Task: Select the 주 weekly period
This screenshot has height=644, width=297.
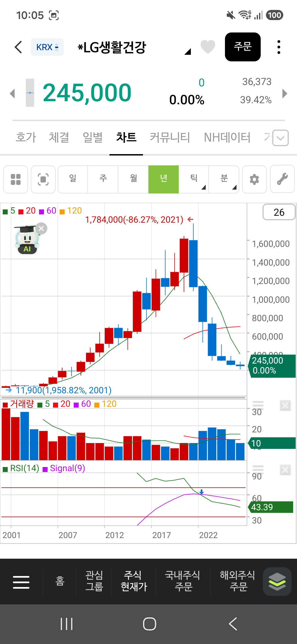Action: (x=103, y=179)
